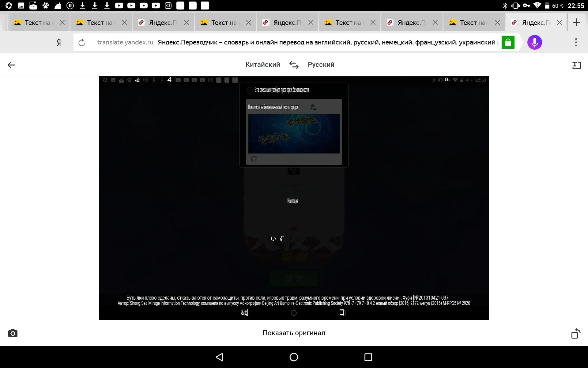Tap the blue captcha picture in image
This screenshot has height=368, width=588.
tap(294, 134)
